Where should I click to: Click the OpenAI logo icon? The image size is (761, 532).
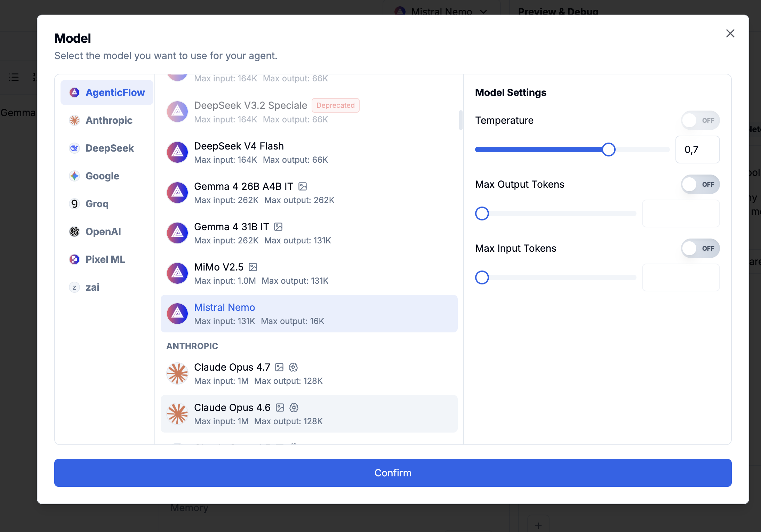pyautogui.click(x=74, y=232)
